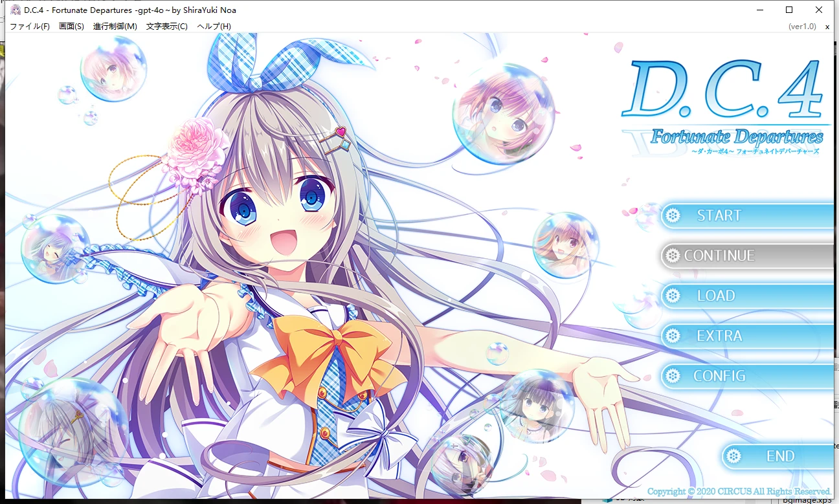
Task: Open the EXTRA button
Action: 747,336
